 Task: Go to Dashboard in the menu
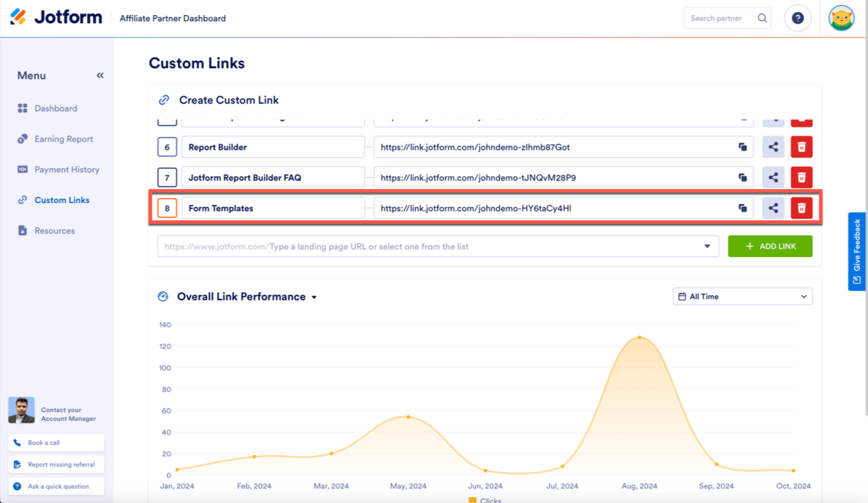56,108
